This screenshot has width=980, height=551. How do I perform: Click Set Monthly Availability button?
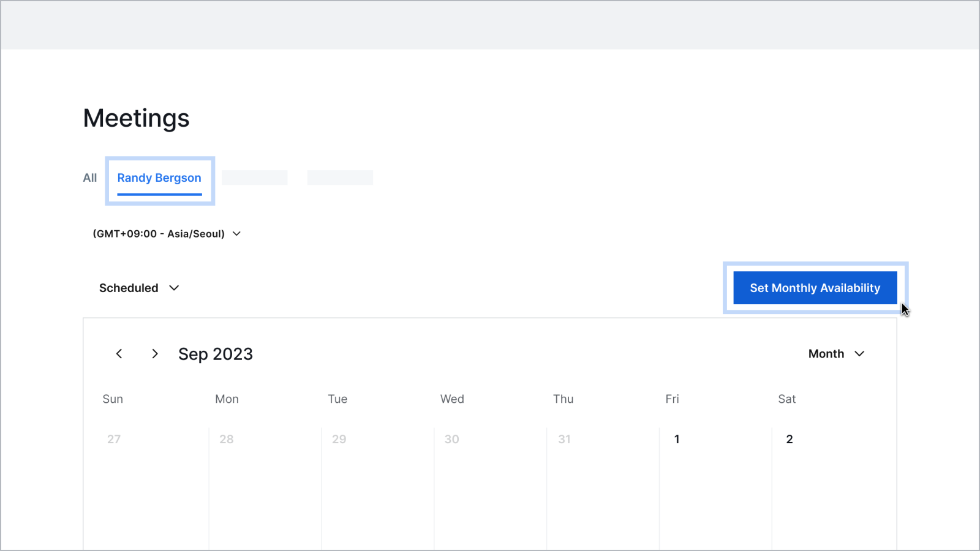click(815, 288)
